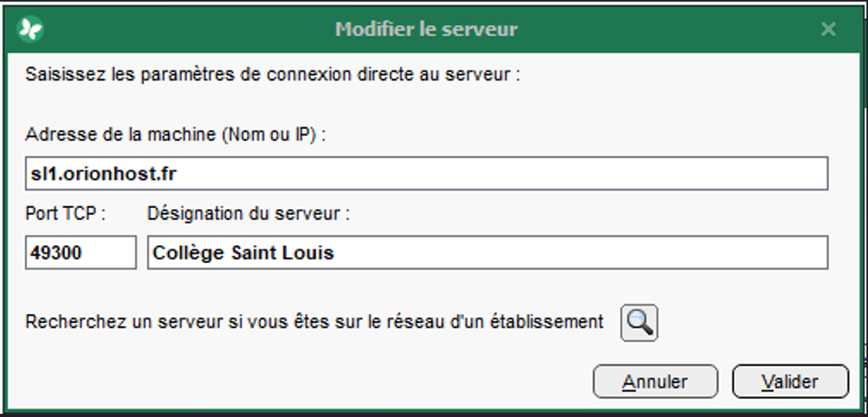Image resolution: width=868 pixels, height=417 pixels.
Task: Click the "Modifier le serveur" title bar text
Action: tap(426, 29)
